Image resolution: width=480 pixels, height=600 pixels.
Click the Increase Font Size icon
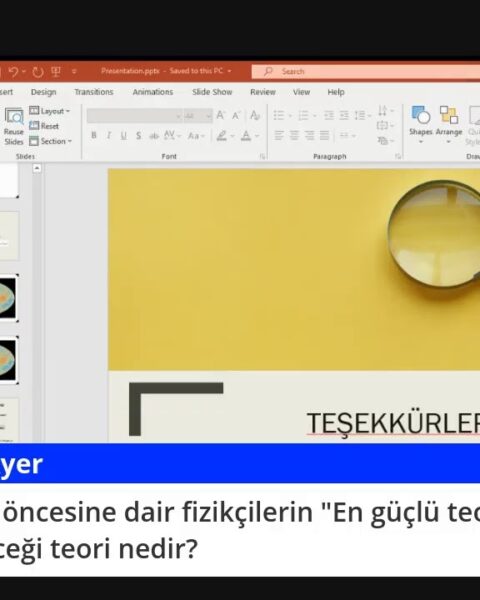(x=220, y=115)
